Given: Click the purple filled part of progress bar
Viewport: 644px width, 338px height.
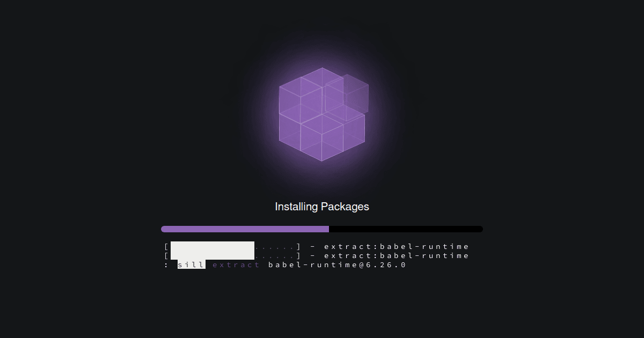Looking at the screenshot, I should (245, 229).
